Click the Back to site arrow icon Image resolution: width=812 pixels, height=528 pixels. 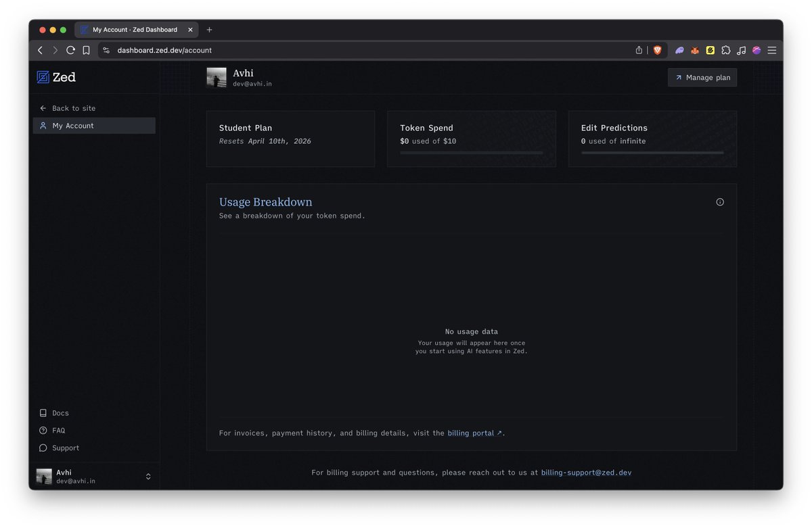click(43, 108)
